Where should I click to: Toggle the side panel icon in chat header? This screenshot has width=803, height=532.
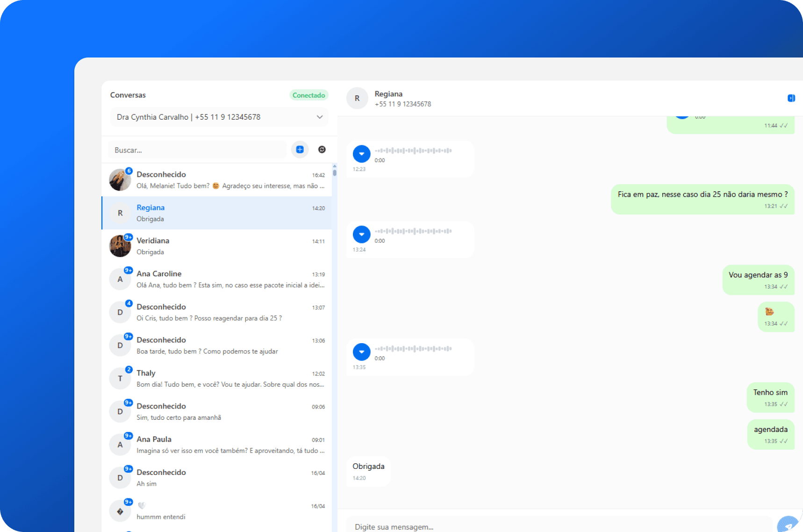pos(791,98)
